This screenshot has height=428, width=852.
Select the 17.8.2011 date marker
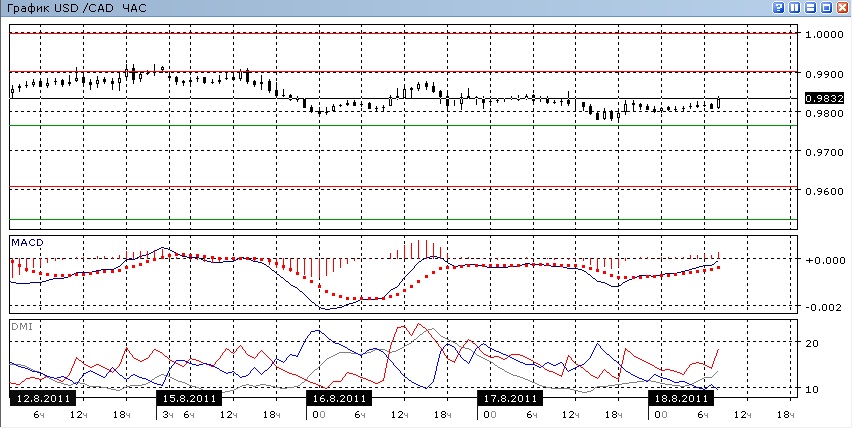510,398
